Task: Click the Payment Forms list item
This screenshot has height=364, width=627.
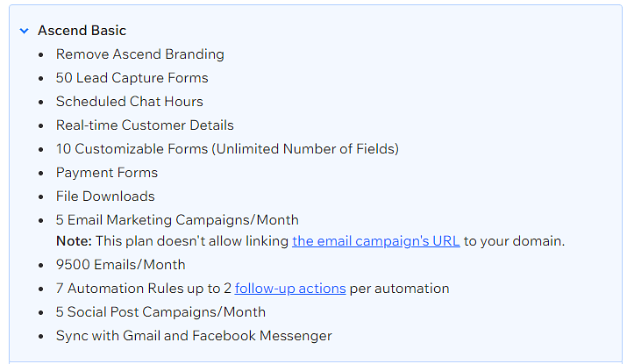Action: pos(107,173)
